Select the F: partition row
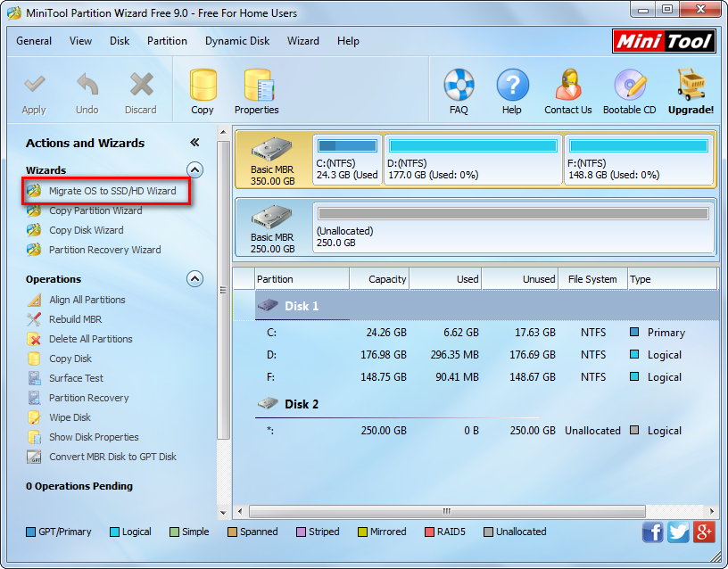Screen dimensions: 728x569 476,377
